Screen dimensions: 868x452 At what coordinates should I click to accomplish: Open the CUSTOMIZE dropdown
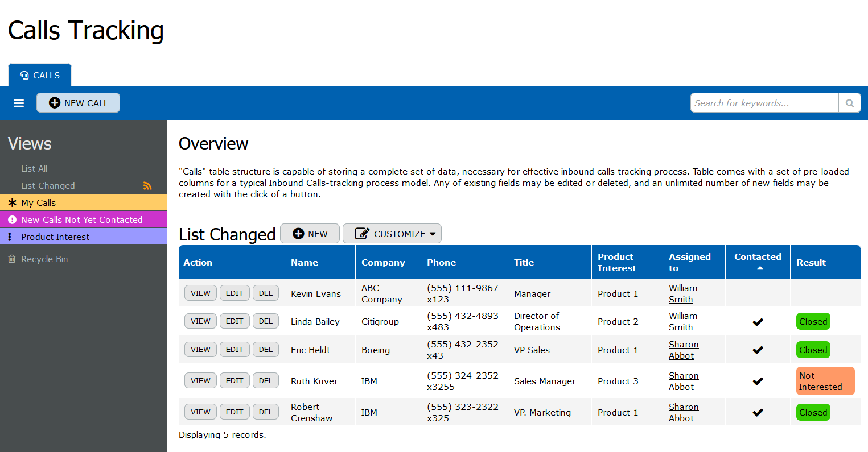[x=392, y=234]
